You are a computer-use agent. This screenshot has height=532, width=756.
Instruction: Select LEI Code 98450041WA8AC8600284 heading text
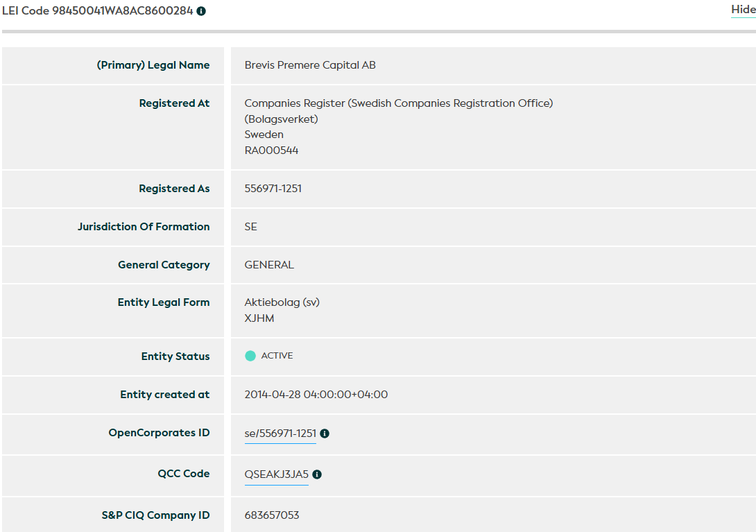pyautogui.click(x=97, y=10)
